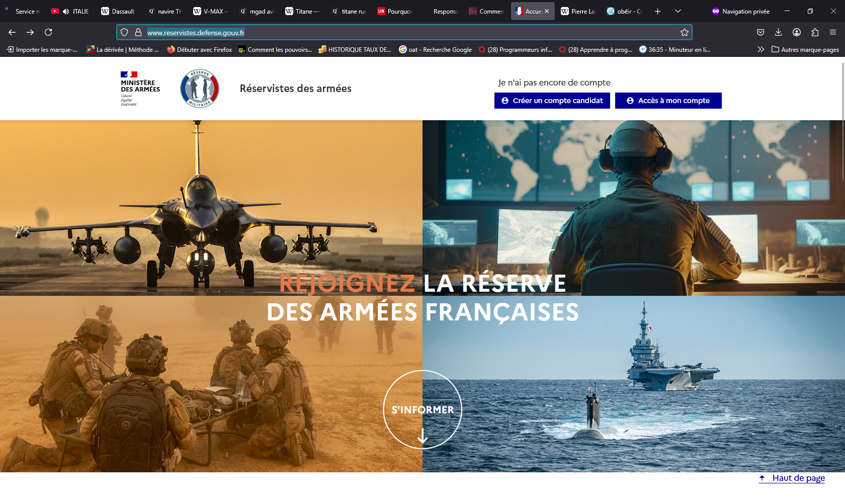Click the Save to Pocket icon
This screenshot has width=845, height=504.
point(760,32)
